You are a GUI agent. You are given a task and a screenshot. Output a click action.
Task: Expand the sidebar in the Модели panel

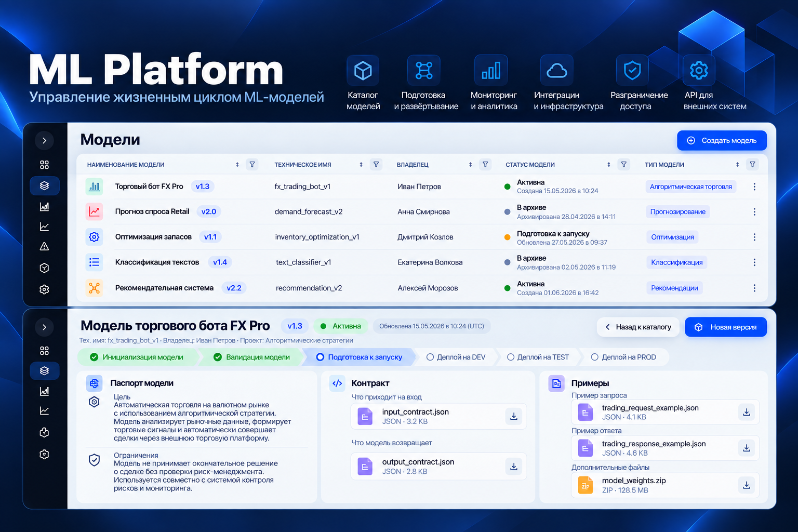[45, 141]
